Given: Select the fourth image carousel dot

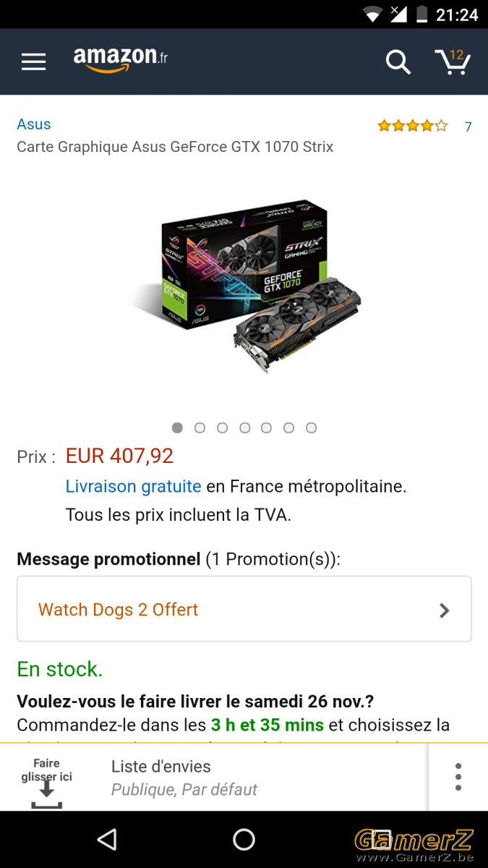Looking at the screenshot, I should (x=245, y=427).
